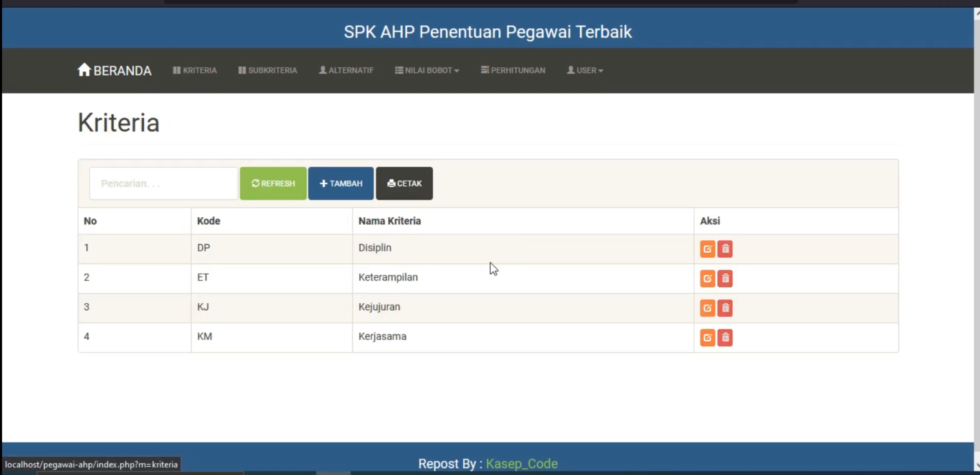980x475 pixels.
Task: Click the SPK AHP Penentuan Pegawai Terbaik title
Action: 488,31
